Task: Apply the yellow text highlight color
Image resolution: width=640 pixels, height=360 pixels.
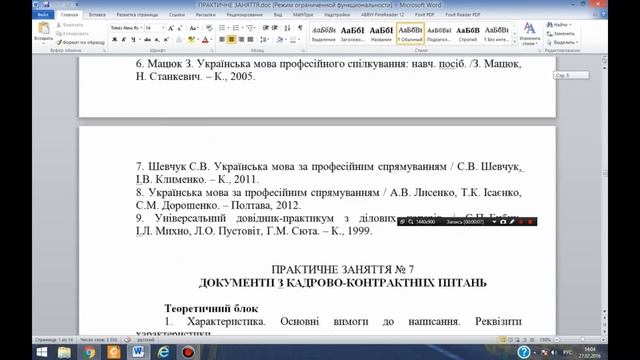Action: click(x=191, y=40)
